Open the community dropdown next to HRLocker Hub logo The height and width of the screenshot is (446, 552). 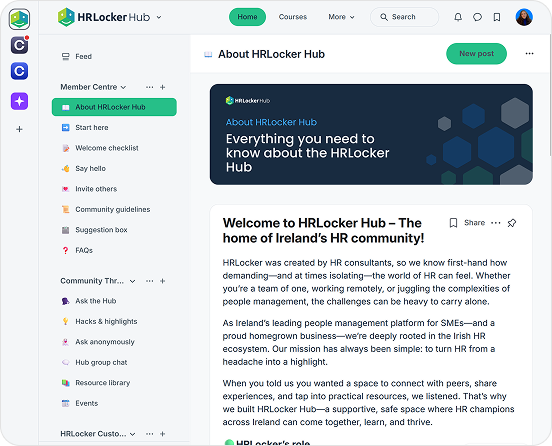click(x=159, y=17)
